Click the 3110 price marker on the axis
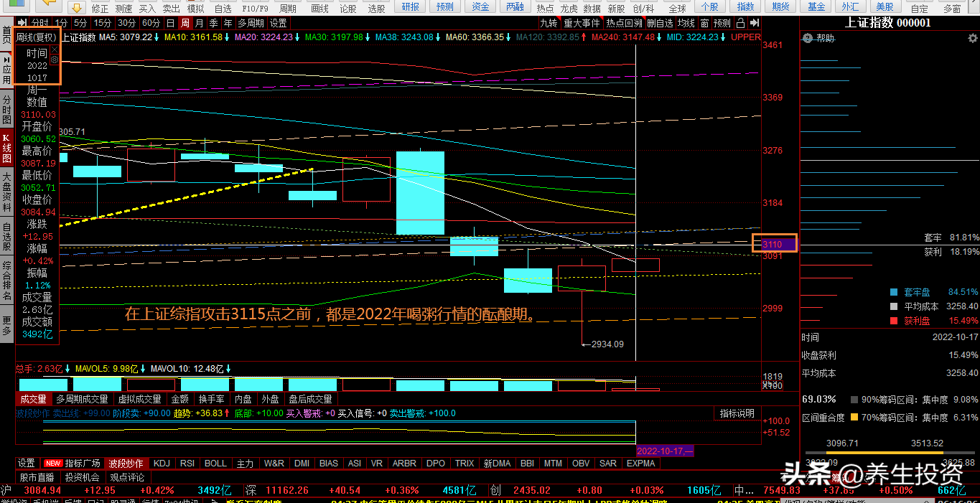 774,243
